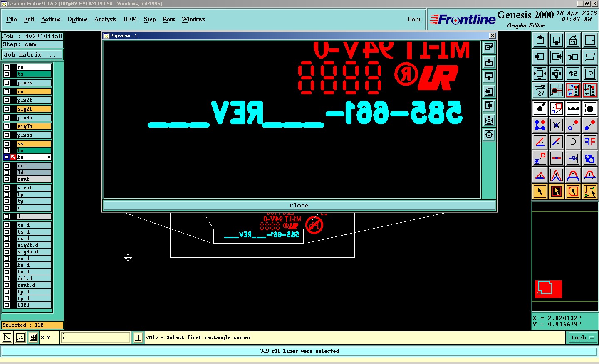Click the red board overview thumbnail
This screenshot has width=599, height=364.
click(548, 289)
